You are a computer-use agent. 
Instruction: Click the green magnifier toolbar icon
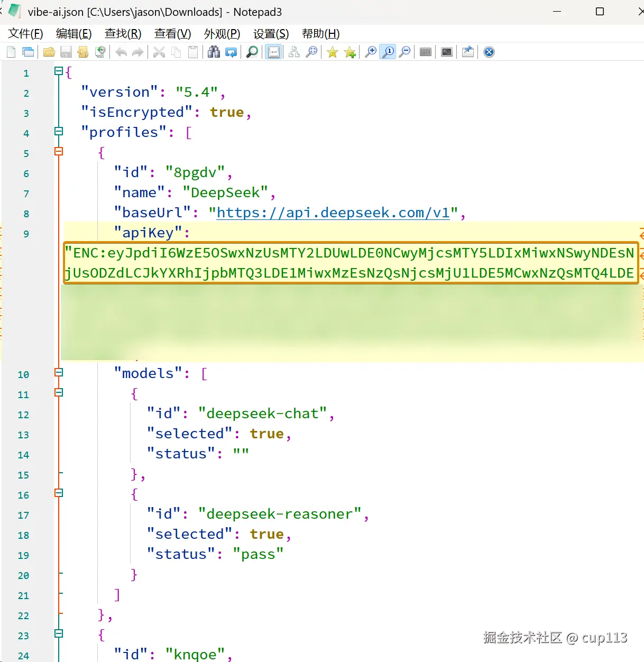click(x=252, y=52)
